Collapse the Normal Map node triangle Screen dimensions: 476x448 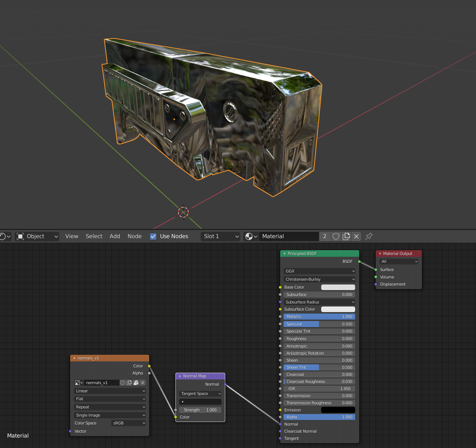click(180, 376)
